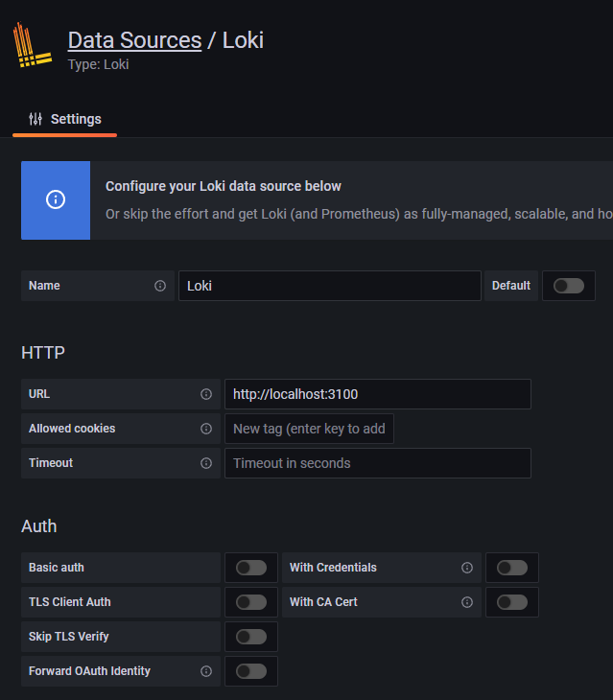Click the info icon beside URL label
This screenshot has height=700, width=613.
click(206, 394)
